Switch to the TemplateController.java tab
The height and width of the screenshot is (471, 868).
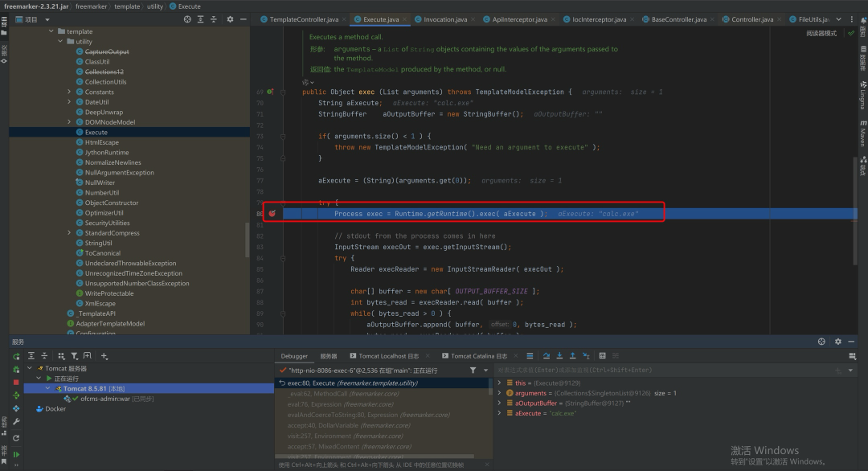point(304,19)
